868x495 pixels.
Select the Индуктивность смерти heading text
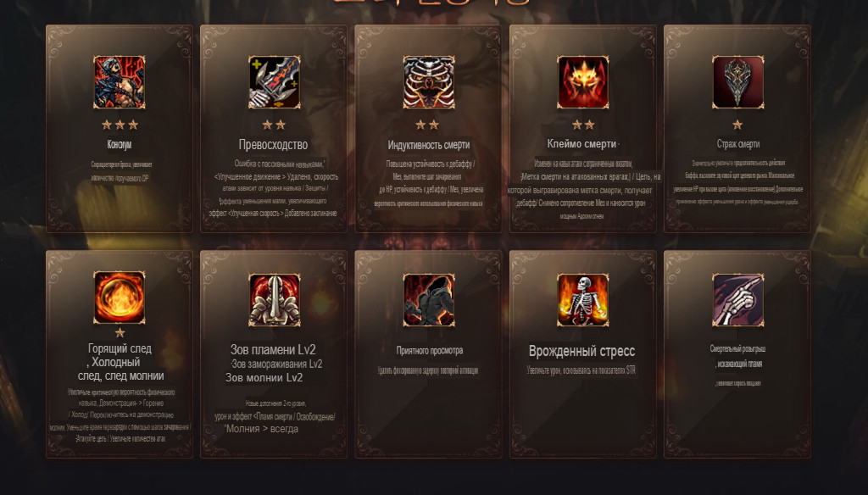[428, 145]
